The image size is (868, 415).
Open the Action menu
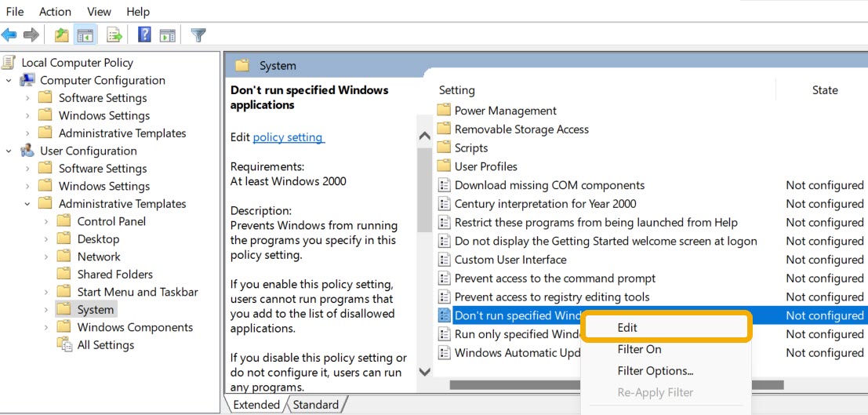click(56, 11)
